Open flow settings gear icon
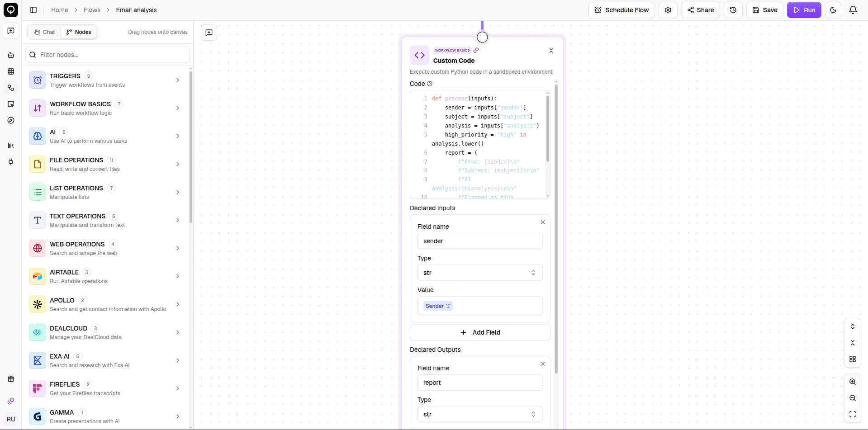This screenshot has width=868, height=430. [668, 10]
